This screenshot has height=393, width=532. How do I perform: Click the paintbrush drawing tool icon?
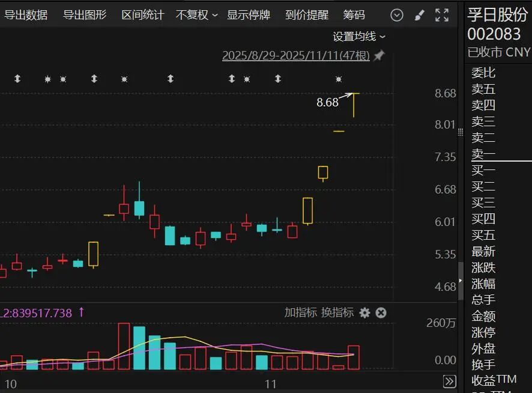point(420,16)
